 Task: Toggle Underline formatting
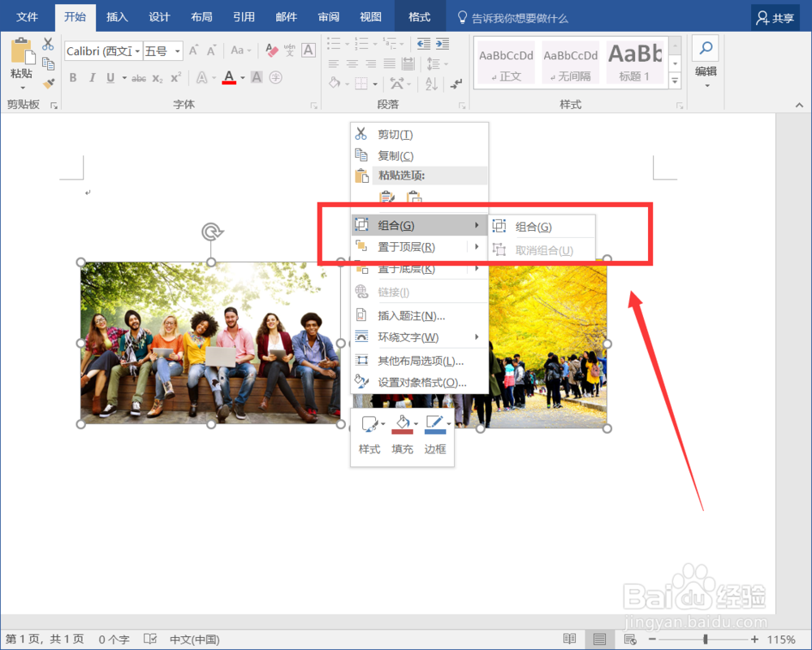click(x=110, y=78)
